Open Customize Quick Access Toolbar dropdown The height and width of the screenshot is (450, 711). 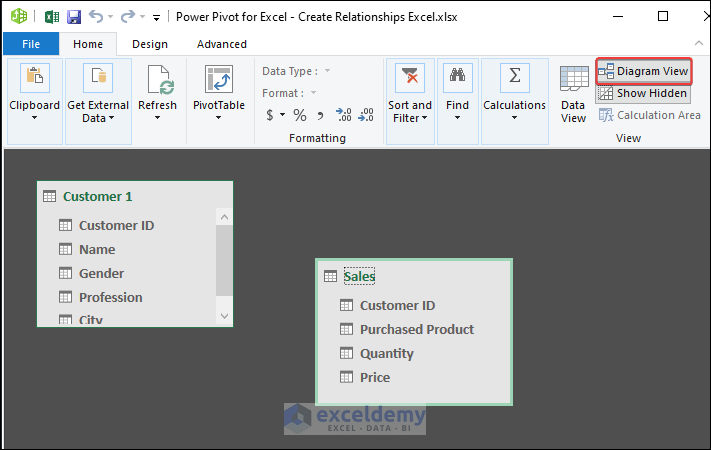(x=156, y=18)
